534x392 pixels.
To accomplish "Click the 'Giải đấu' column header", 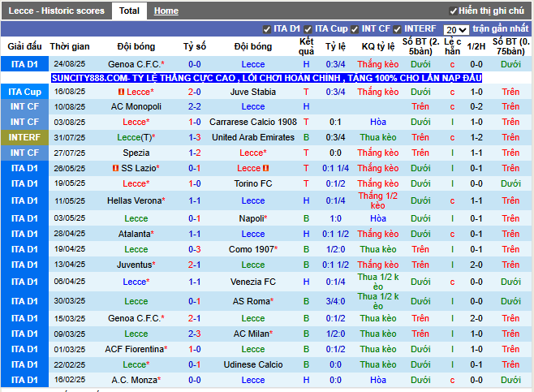I will coord(24,46).
